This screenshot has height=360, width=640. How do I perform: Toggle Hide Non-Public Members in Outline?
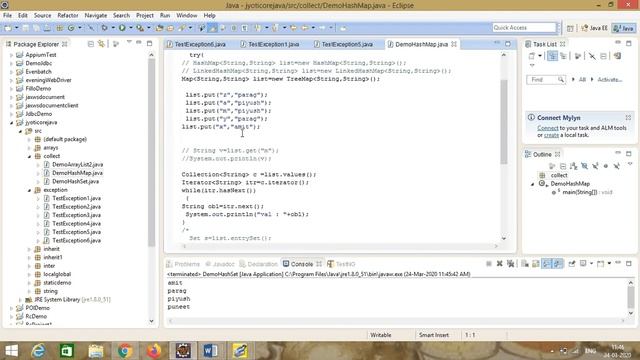pyautogui.click(x=606, y=166)
